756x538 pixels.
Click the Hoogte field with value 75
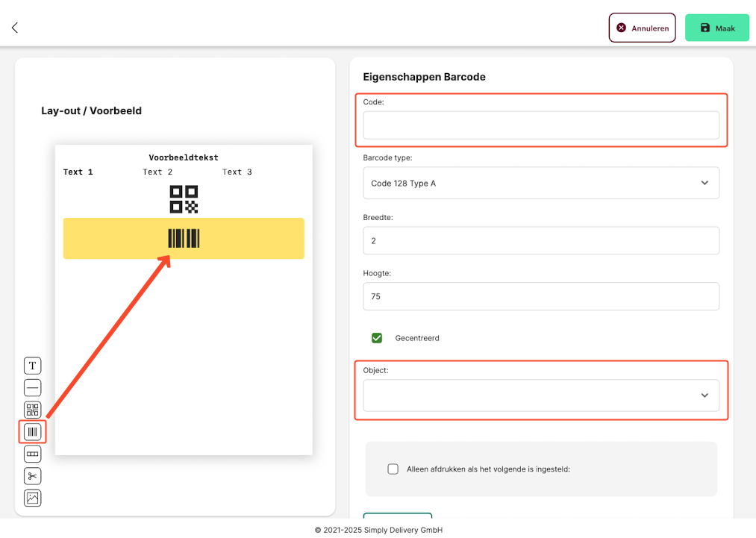click(541, 296)
